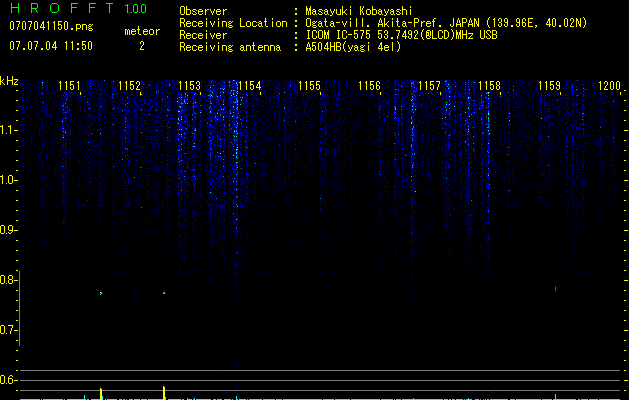Click the 0.7 kHz axis label

pos(8,330)
